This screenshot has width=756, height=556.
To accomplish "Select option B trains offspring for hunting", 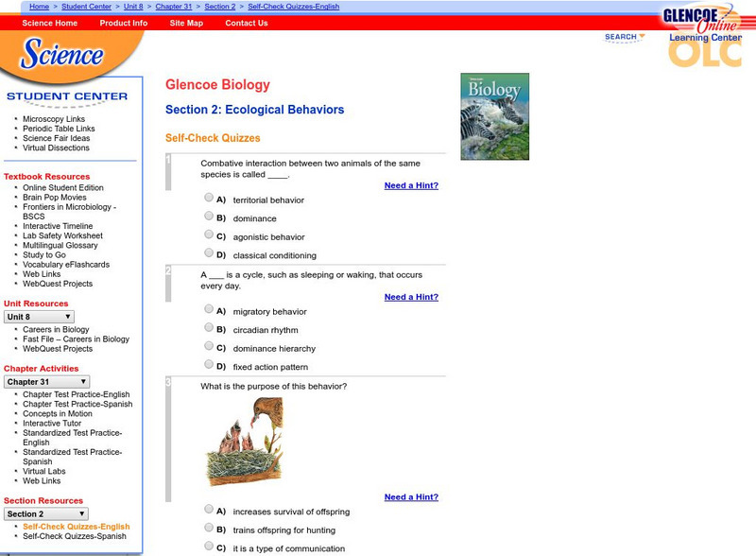I will 209,527.
